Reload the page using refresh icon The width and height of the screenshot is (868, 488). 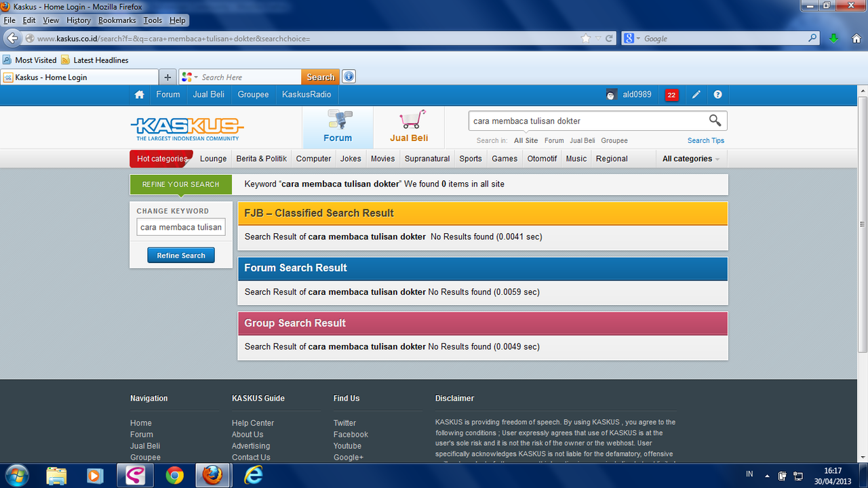609,39
